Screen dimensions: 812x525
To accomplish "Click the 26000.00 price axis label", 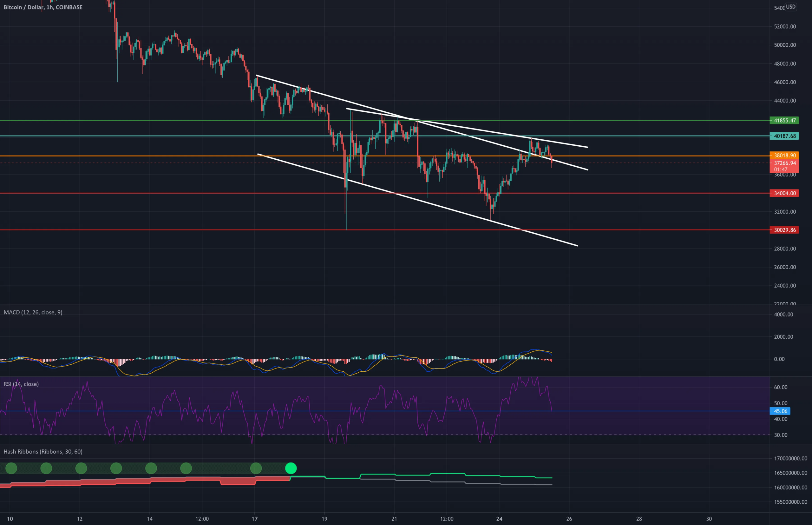I will click(x=785, y=267).
